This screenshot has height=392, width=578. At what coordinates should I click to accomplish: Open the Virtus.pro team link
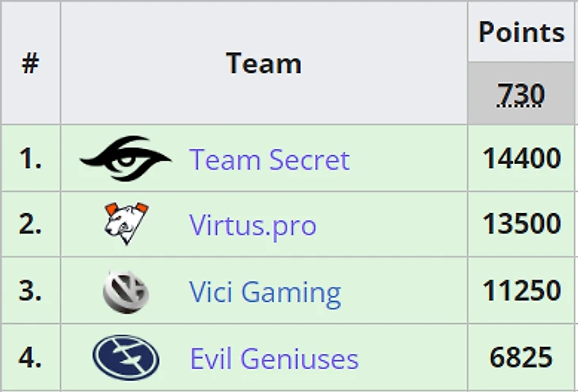coord(253,226)
